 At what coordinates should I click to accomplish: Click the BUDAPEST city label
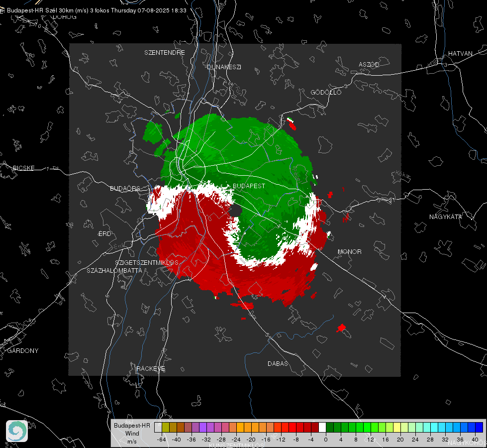pos(249,186)
